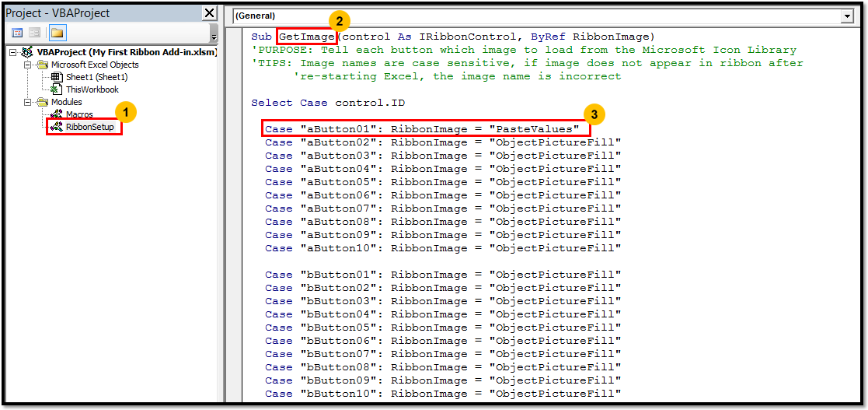This screenshot has width=868, height=410.
Task: Click the Case "bButton01" line
Action: pyautogui.click(x=443, y=275)
